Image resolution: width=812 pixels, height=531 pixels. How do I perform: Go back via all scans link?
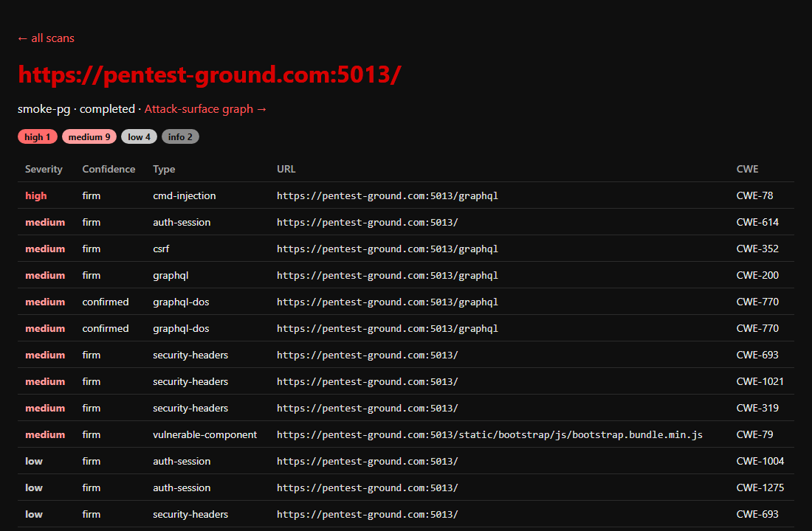pos(46,38)
